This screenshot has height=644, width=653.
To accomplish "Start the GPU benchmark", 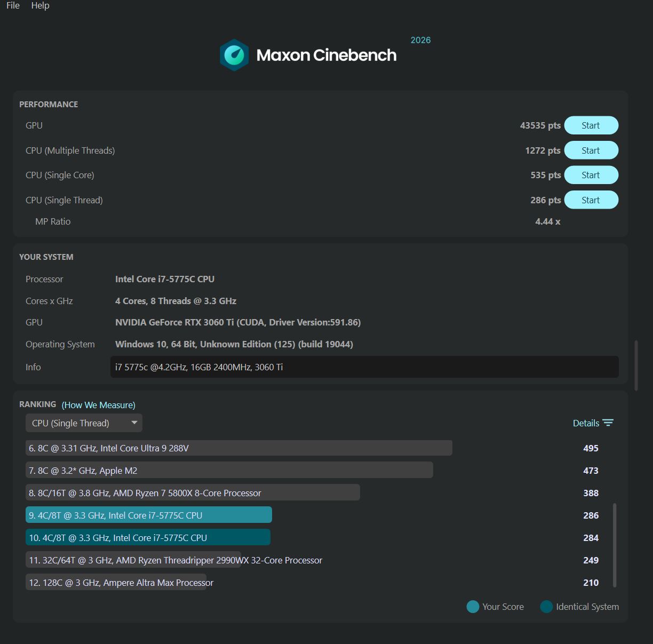I will (591, 125).
